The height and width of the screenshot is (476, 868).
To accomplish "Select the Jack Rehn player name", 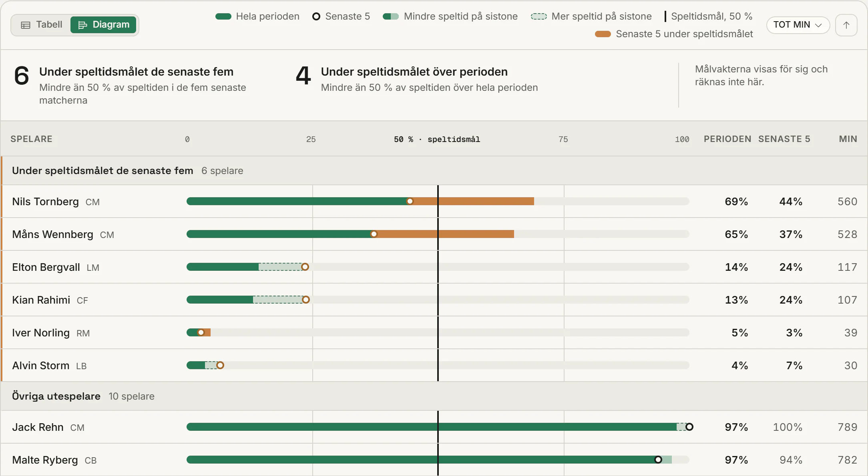I will pyautogui.click(x=38, y=427).
